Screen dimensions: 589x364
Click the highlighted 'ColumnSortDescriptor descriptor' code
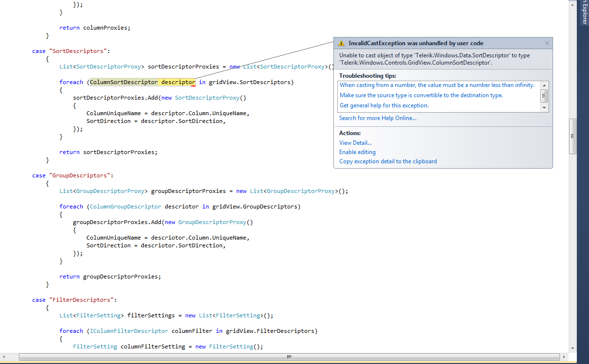click(x=142, y=82)
